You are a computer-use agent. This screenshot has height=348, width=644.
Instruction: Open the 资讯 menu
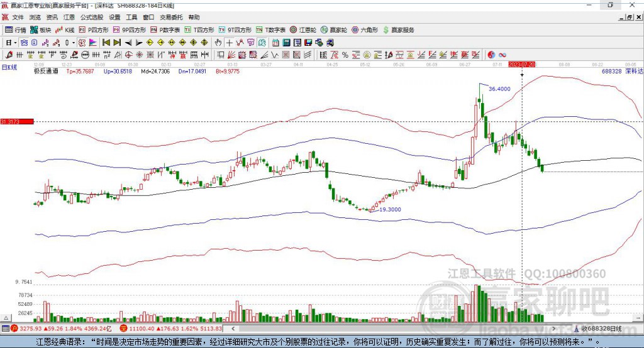52,17
